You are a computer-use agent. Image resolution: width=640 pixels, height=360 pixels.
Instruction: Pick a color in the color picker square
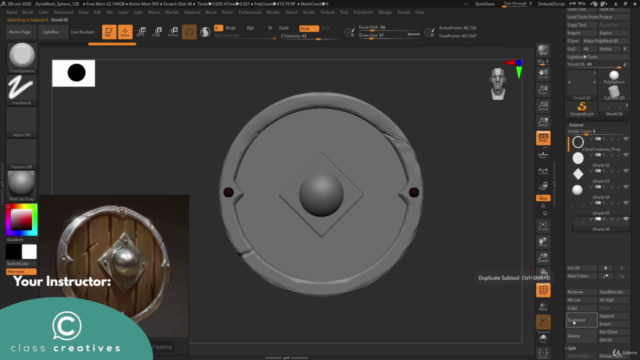[21, 219]
